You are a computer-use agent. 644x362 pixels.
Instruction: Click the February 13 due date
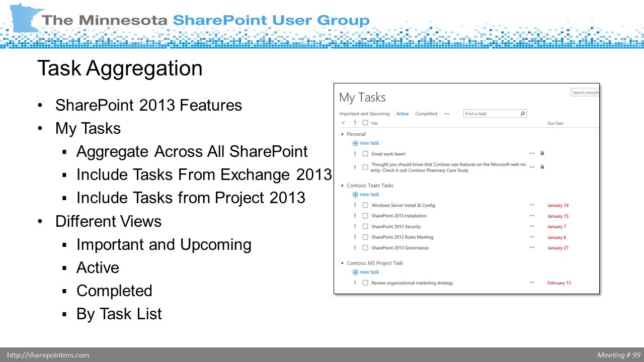tap(559, 283)
